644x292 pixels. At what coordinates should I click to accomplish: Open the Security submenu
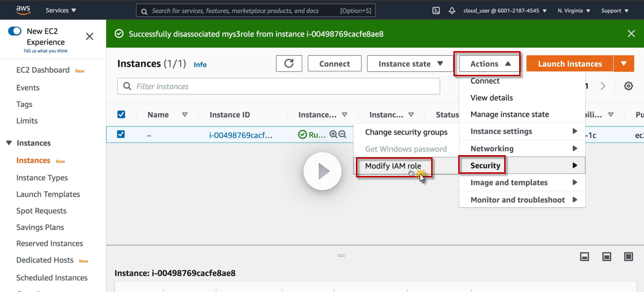(x=522, y=165)
